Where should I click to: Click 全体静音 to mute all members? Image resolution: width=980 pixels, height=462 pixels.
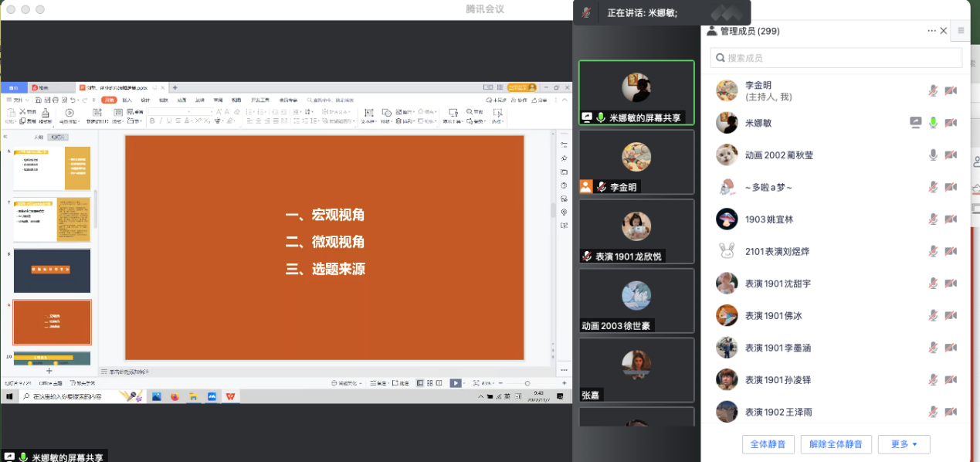coord(768,444)
